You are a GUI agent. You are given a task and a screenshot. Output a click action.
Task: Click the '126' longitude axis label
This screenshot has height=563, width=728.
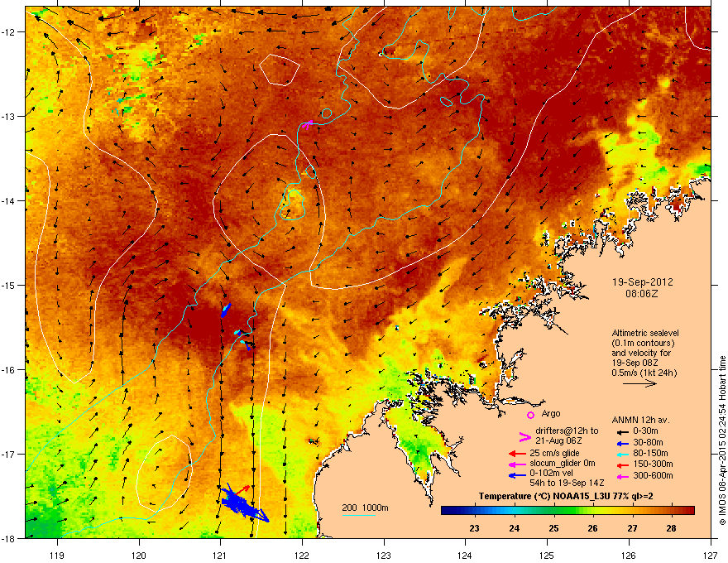pyautogui.click(x=629, y=555)
